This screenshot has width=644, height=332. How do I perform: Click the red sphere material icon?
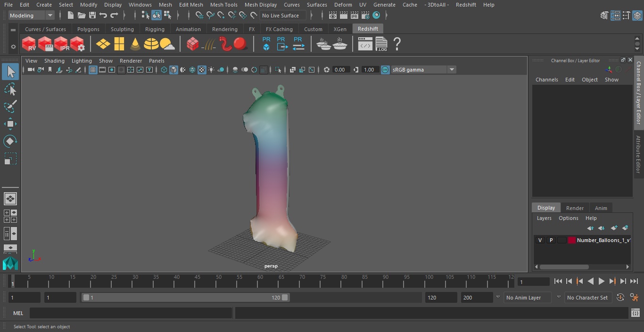(240, 44)
